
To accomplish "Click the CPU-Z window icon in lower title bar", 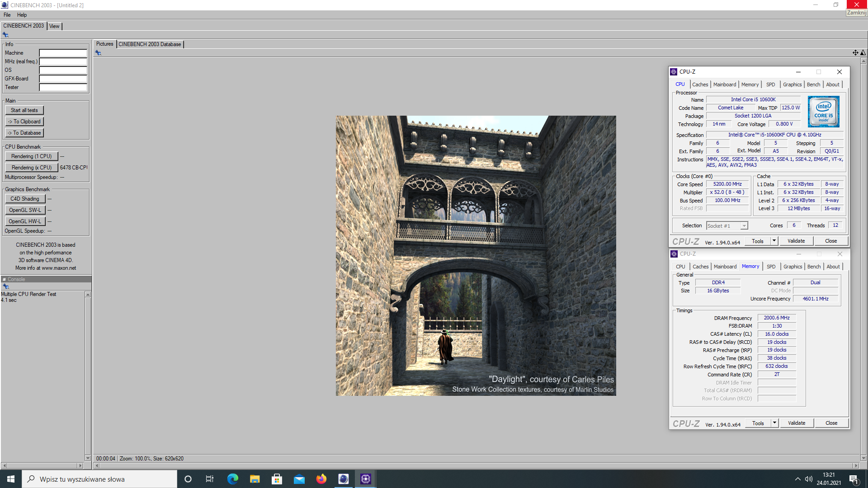I will pos(674,254).
